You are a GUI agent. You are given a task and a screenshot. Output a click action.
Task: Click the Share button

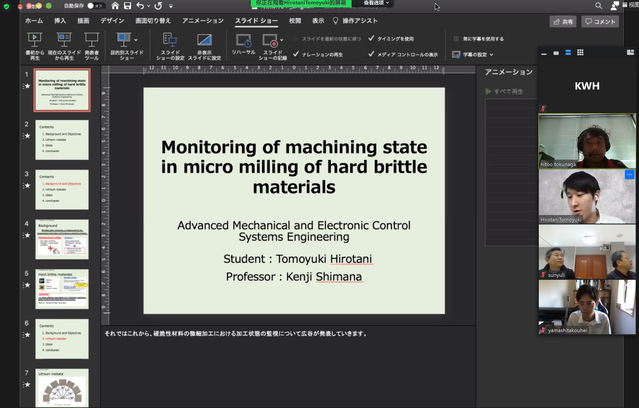coord(563,20)
